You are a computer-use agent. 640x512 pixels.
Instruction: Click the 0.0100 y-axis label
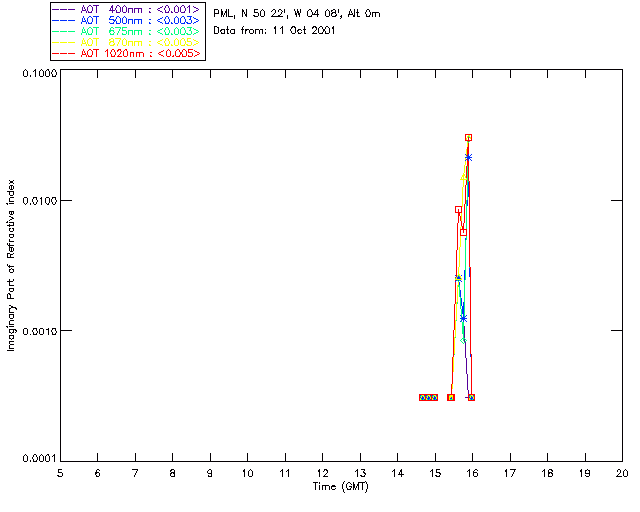click(x=39, y=201)
